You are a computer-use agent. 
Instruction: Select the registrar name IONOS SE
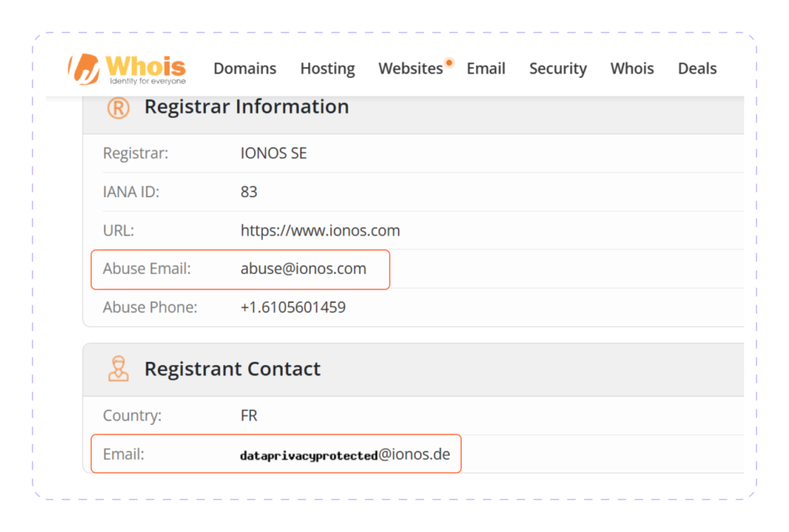(274, 153)
